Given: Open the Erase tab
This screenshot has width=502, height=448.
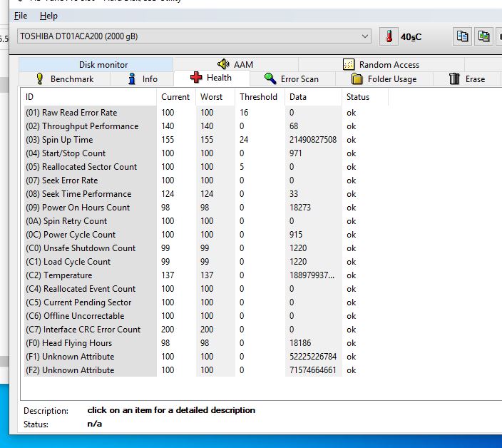Looking at the screenshot, I should point(467,79).
